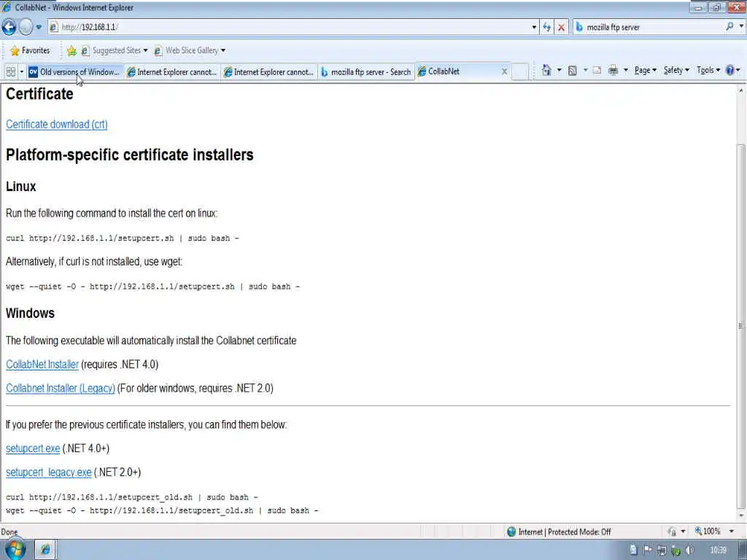Open the Favorites star button
Screen dimensions: 747x560
[30, 50]
